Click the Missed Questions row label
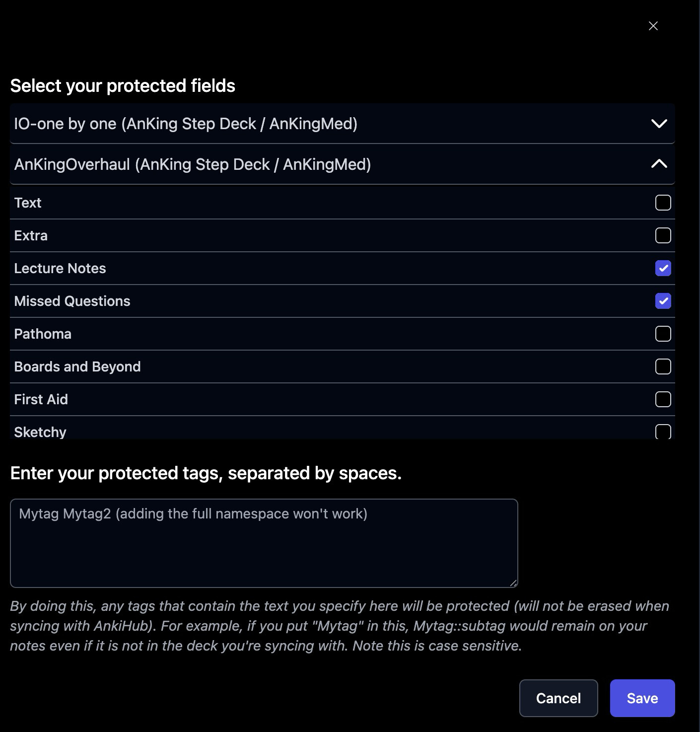The width and height of the screenshot is (700, 732). 72,301
